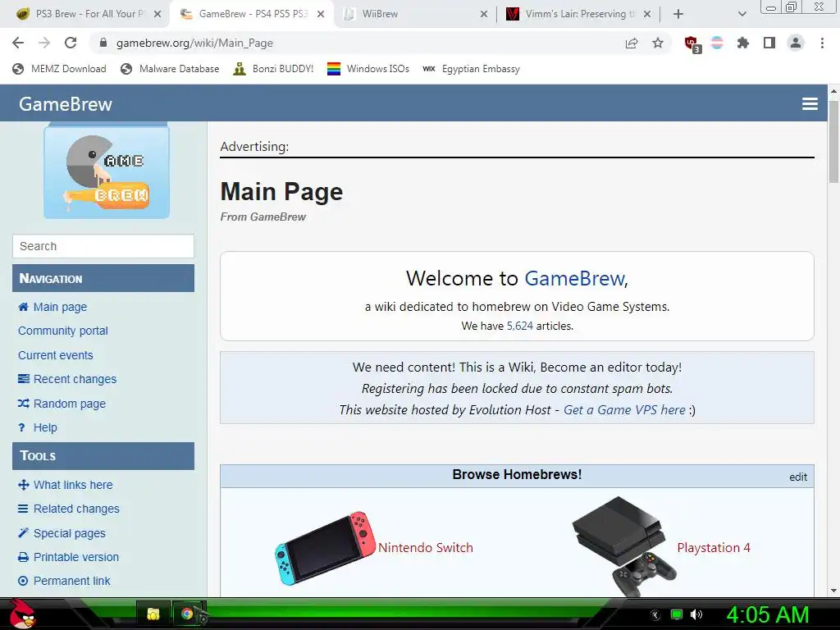Open the Get a Game VPS here link
This screenshot has height=630, width=840.
pos(624,410)
